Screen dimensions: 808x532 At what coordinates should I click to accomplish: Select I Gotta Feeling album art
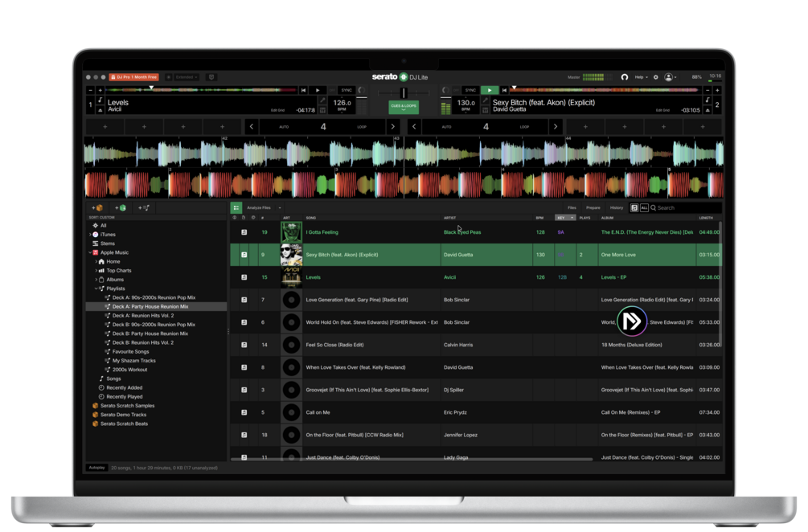click(291, 232)
